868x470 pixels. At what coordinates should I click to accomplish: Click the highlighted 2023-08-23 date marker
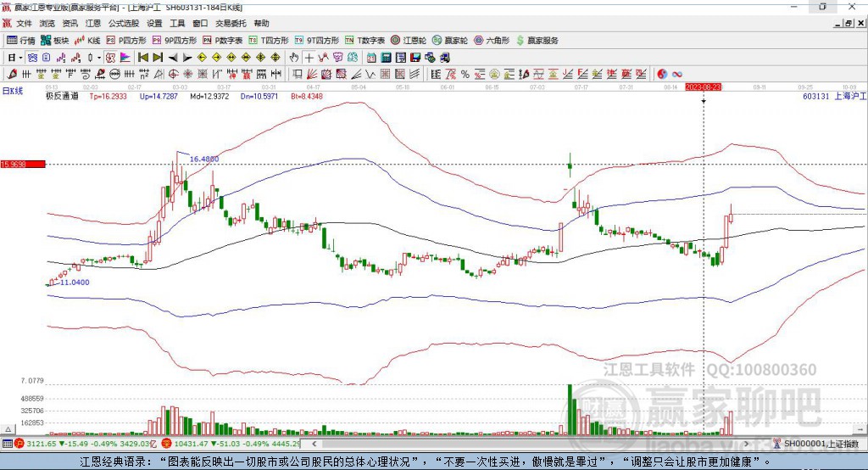(x=703, y=87)
